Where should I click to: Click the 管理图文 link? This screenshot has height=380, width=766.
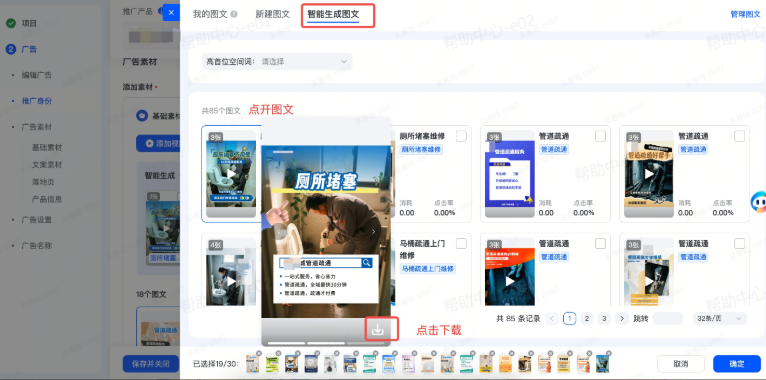(x=745, y=14)
